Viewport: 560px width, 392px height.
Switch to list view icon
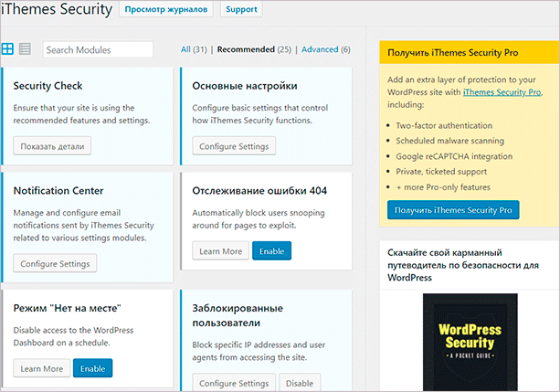point(25,49)
